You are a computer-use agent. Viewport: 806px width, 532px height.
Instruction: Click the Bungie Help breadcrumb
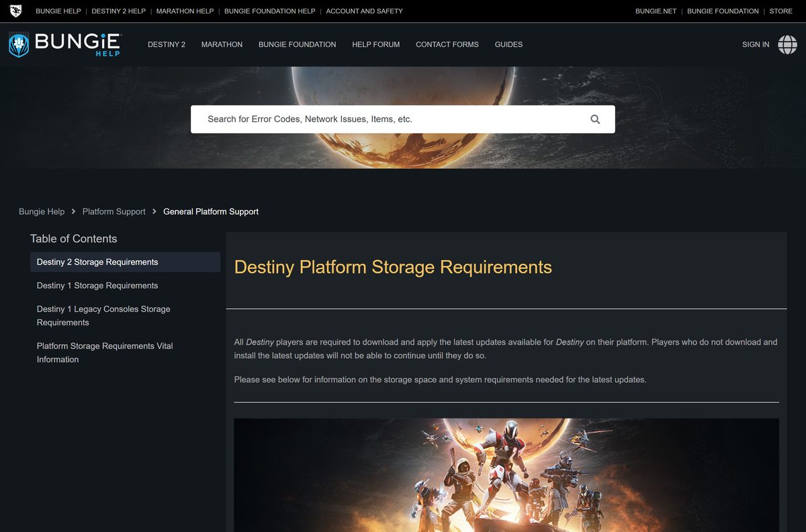[42, 212]
